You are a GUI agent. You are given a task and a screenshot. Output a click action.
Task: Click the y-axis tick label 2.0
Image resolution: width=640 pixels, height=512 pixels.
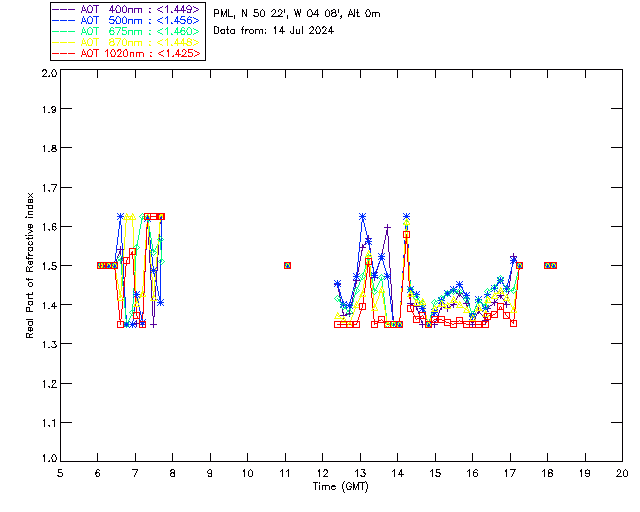(49, 73)
